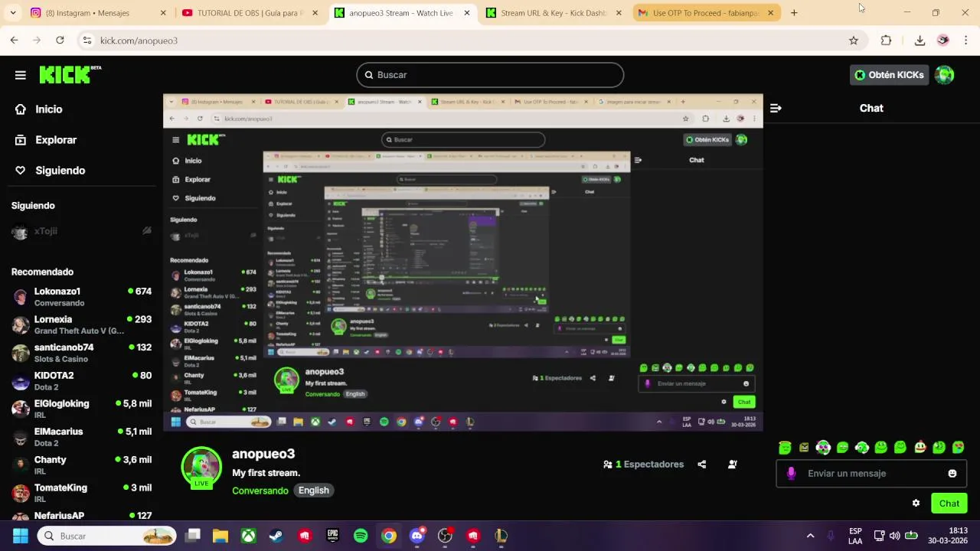
Task: Bookmark this page with star icon
Action: pos(854,41)
